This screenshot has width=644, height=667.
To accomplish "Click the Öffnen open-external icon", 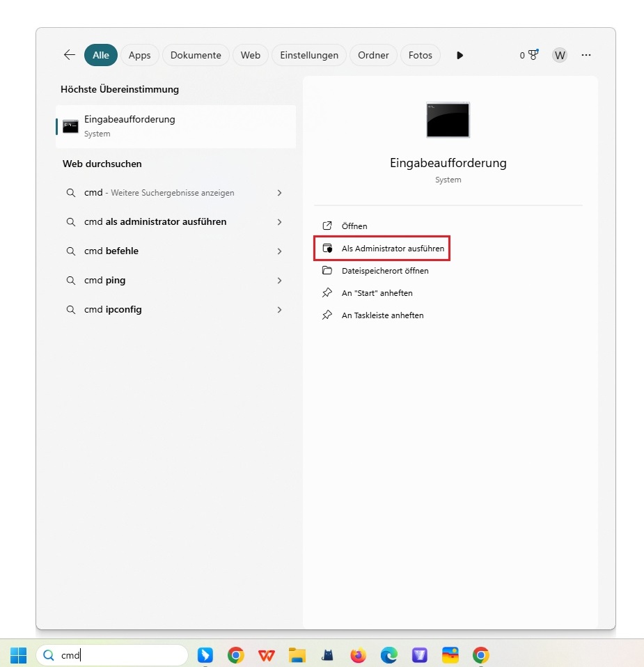I will coord(327,226).
